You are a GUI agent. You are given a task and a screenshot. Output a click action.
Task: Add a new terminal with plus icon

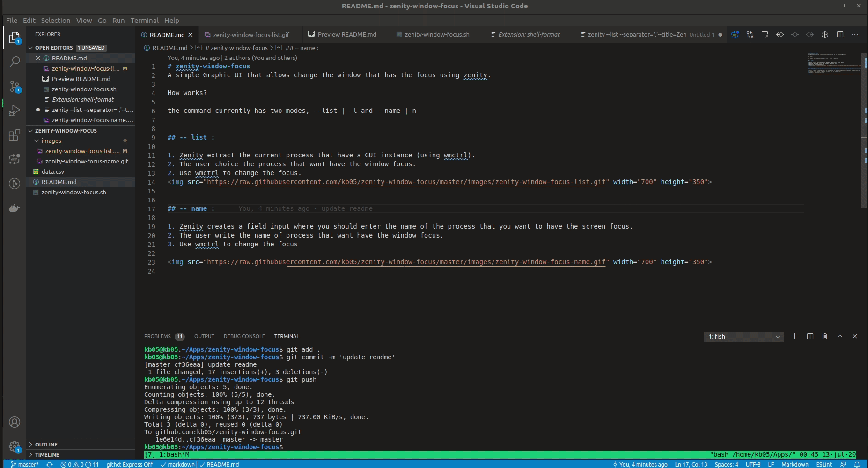(794, 336)
